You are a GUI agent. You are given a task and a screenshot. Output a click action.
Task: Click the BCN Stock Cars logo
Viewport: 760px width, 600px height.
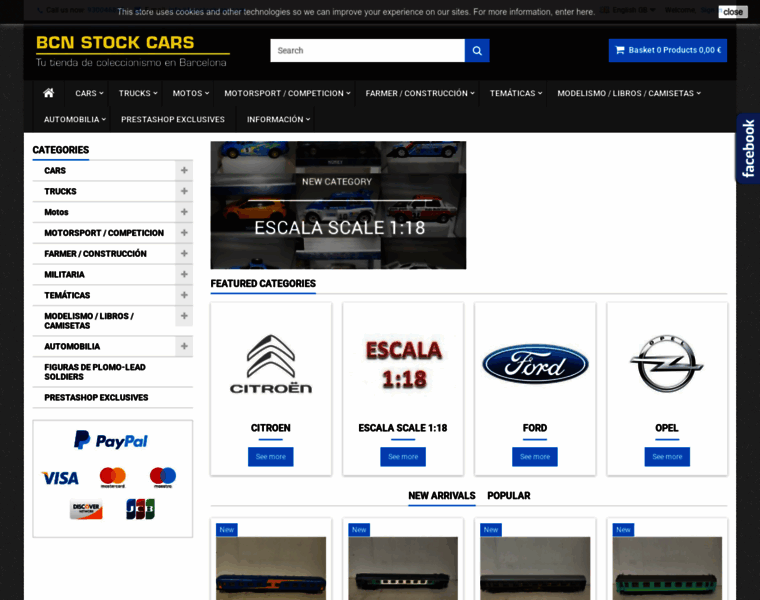132,50
